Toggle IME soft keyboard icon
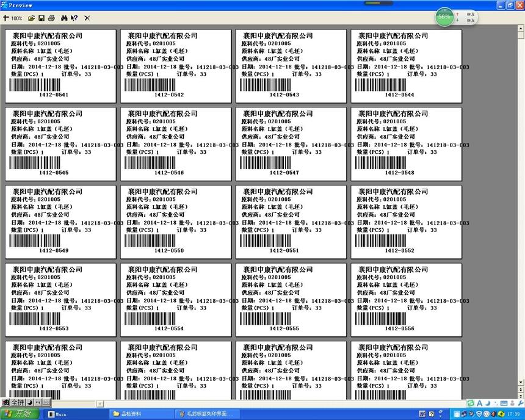Viewport: 525px width, 420px height. coord(46,403)
